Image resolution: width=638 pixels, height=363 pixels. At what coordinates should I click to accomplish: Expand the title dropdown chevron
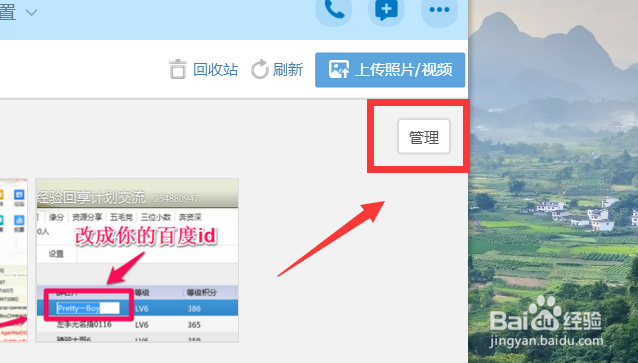coord(31,13)
